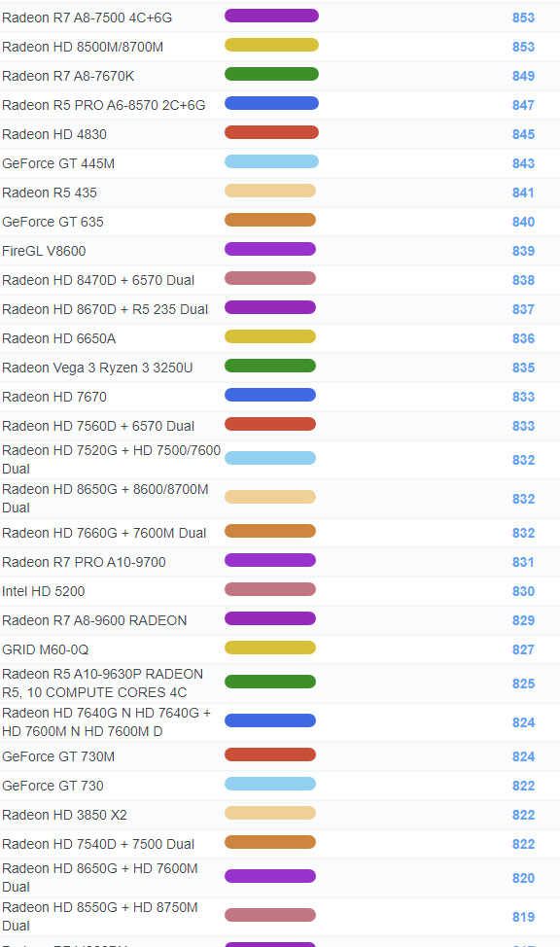Click the yellow bar for GRID M60-0Q
Image resolution: width=560 pixels, height=947 pixels.
(x=270, y=648)
